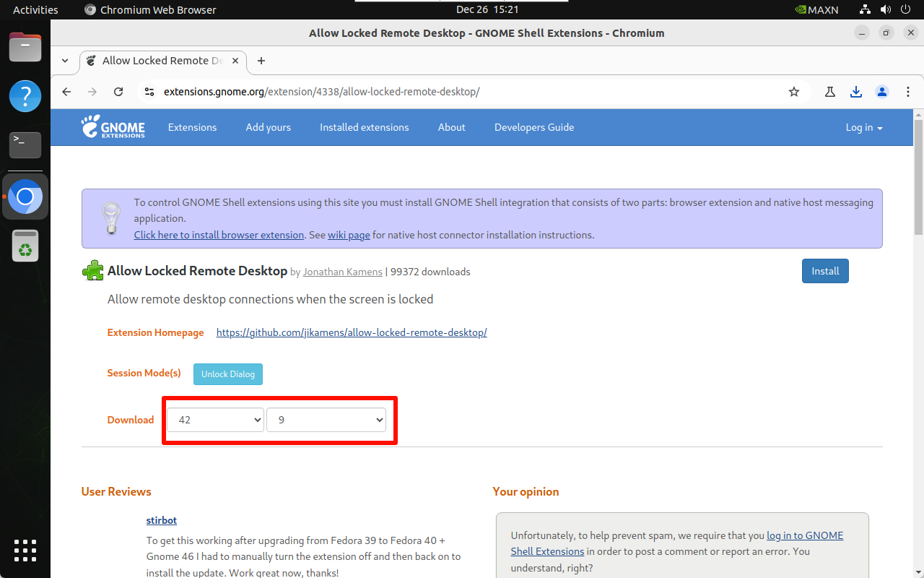Click the GNOME Extensions logo
The image size is (924, 578).
pos(113,127)
